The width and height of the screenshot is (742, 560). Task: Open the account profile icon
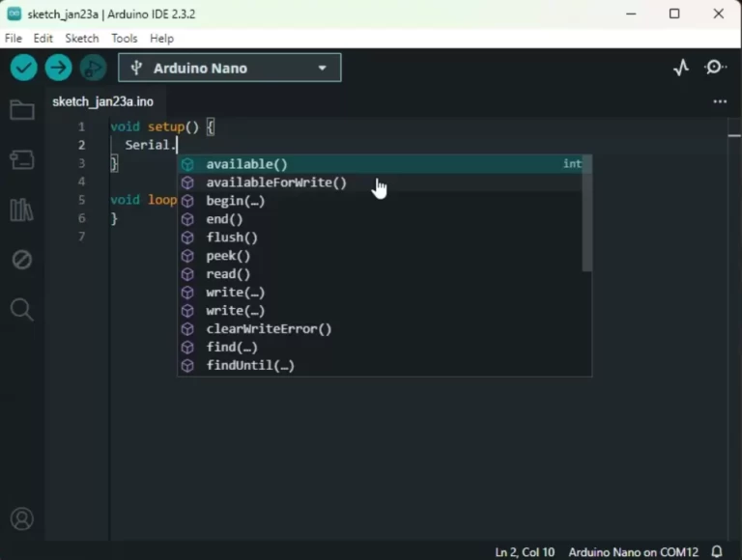pos(22,518)
